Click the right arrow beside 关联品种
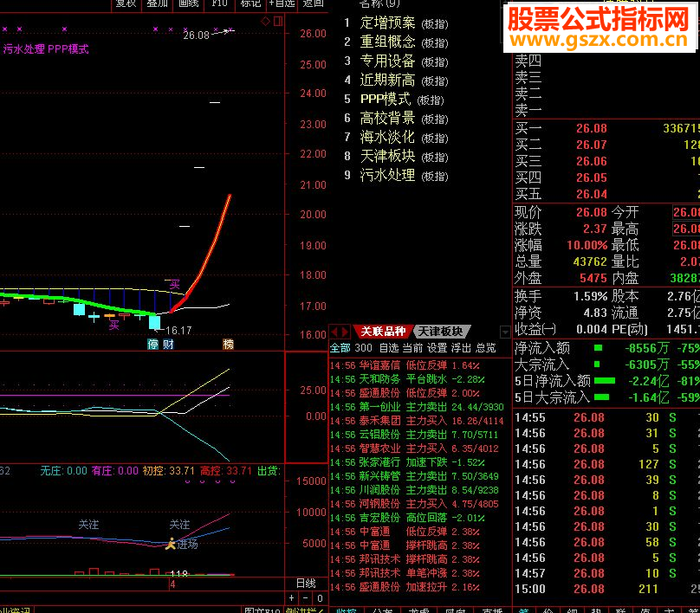 pyautogui.click(x=344, y=332)
